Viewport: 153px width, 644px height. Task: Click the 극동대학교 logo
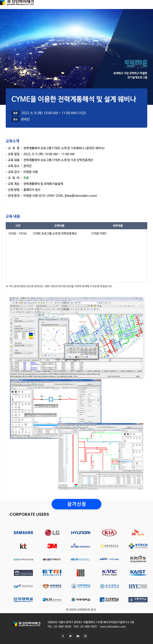(138, 600)
